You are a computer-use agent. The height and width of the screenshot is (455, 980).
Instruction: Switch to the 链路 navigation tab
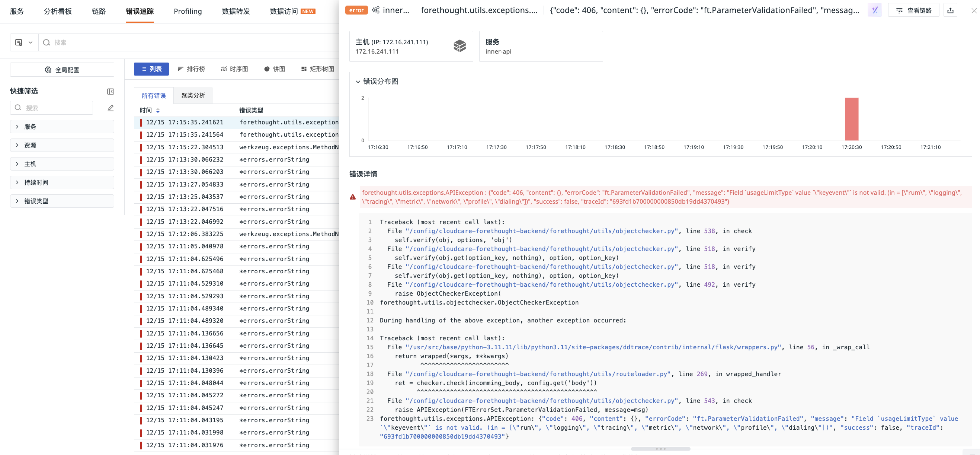click(x=99, y=12)
